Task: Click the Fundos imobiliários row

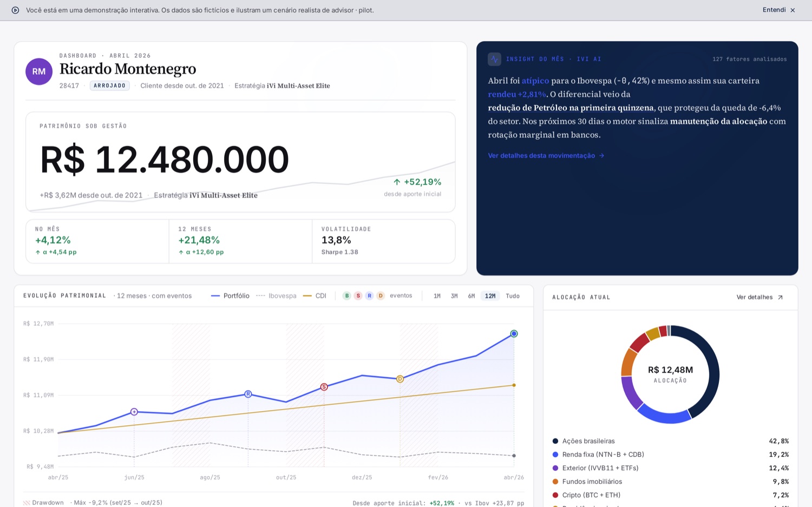Action: [670, 482]
